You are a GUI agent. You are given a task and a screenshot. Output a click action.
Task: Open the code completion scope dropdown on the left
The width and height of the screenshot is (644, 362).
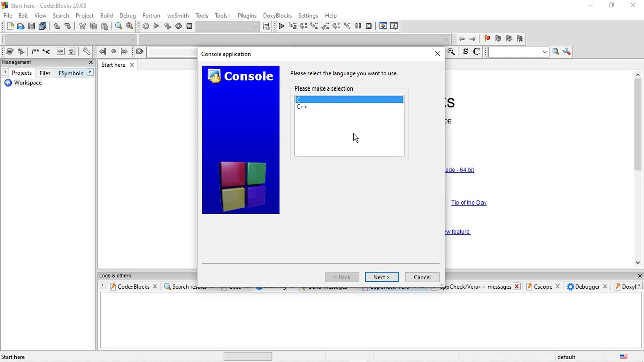coord(133,39)
